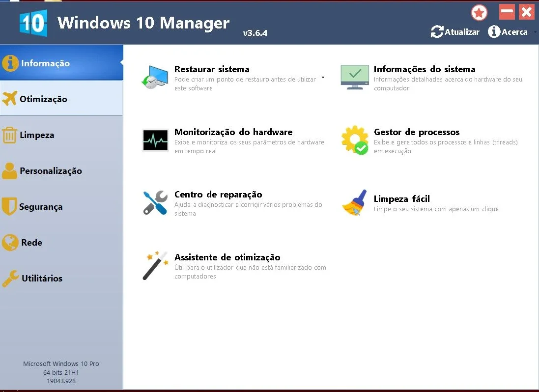Click description 'Exibe e monitoriza os seus parâmetros'
Image resolution: width=539 pixels, height=392 pixels.
pos(249,146)
